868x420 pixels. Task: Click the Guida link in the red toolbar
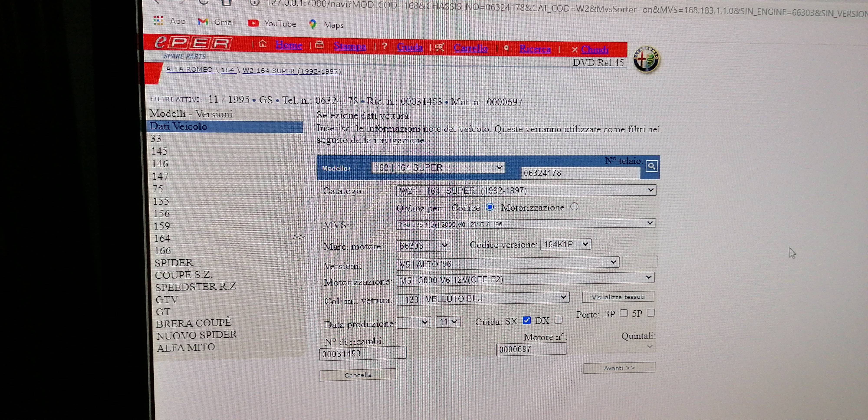click(409, 47)
